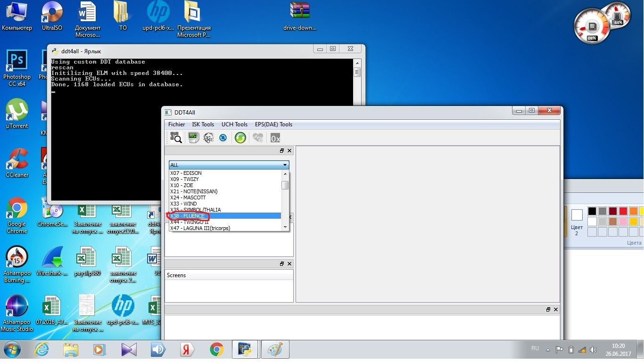The image size is (644, 362).
Task: Select X44 - TWINGO II in the list
Action: tap(225, 222)
